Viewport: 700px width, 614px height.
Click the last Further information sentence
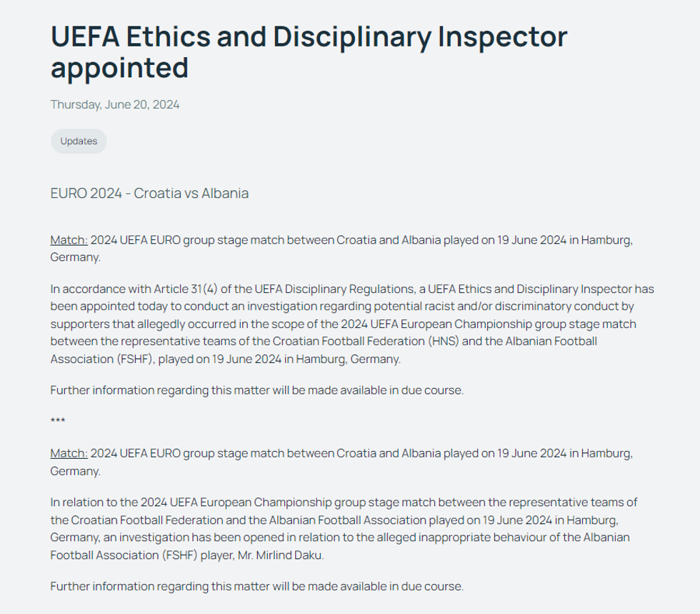click(257, 587)
